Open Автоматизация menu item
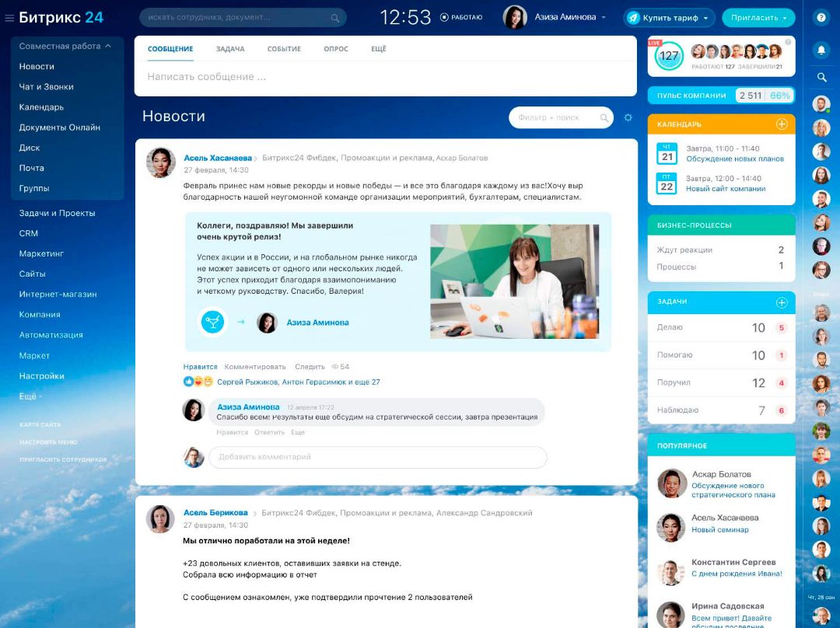 pos(51,335)
